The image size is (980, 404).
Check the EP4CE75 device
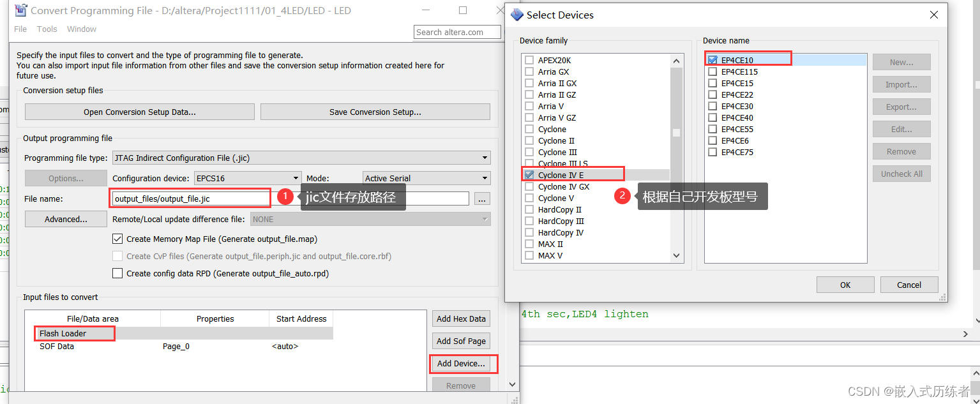[712, 152]
